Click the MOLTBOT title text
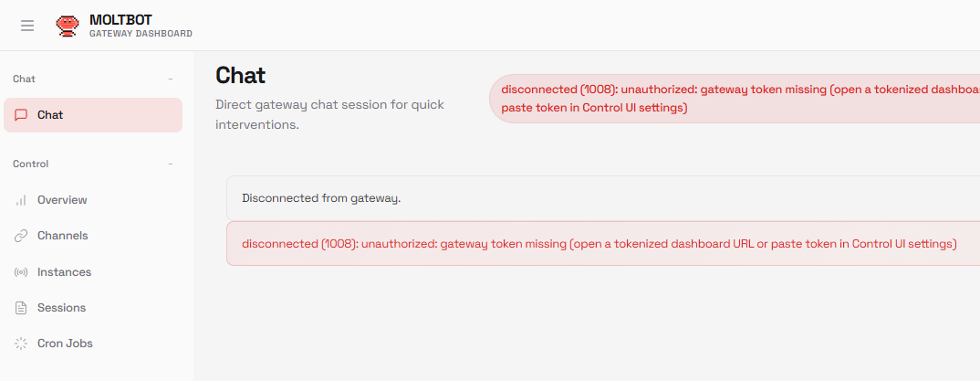This screenshot has width=980, height=381. coord(122,19)
